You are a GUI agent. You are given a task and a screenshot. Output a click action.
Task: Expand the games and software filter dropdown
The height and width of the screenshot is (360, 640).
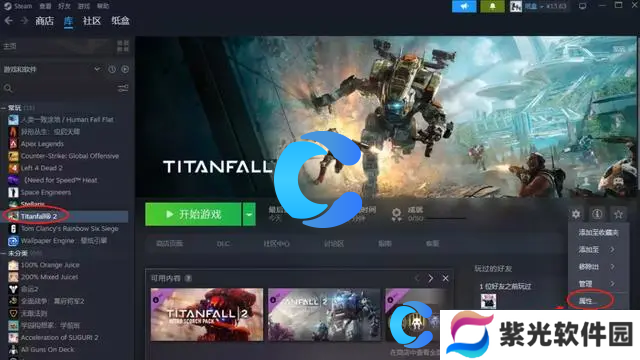click(x=97, y=69)
